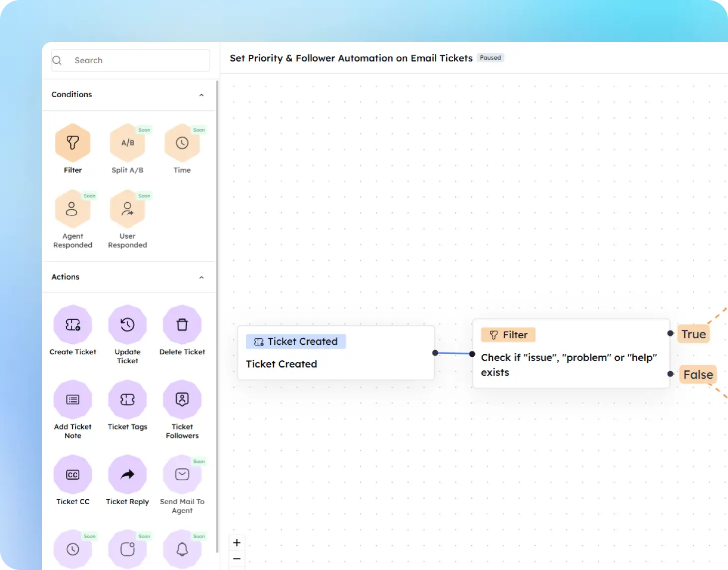Collapse the Actions section
The image size is (728, 570).
click(x=201, y=277)
